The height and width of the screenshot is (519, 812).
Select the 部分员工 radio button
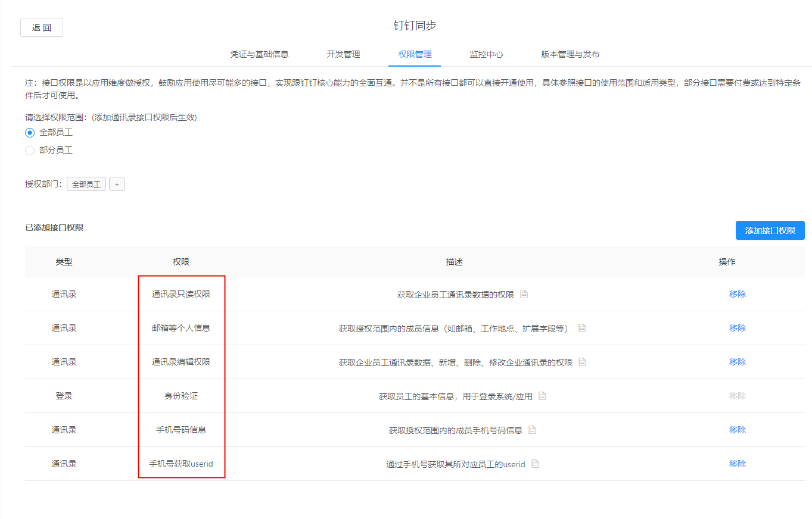coord(30,151)
